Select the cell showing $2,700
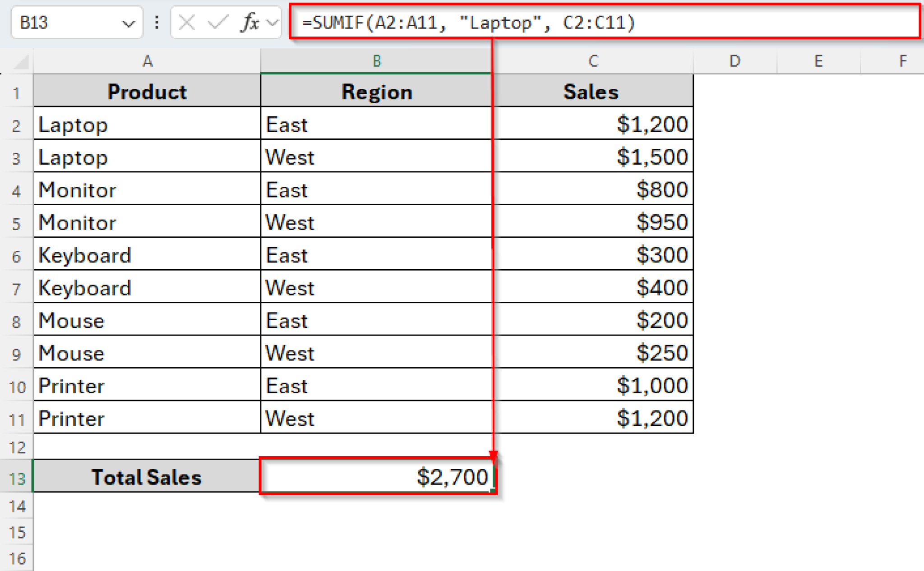This screenshot has width=924, height=571. [376, 477]
